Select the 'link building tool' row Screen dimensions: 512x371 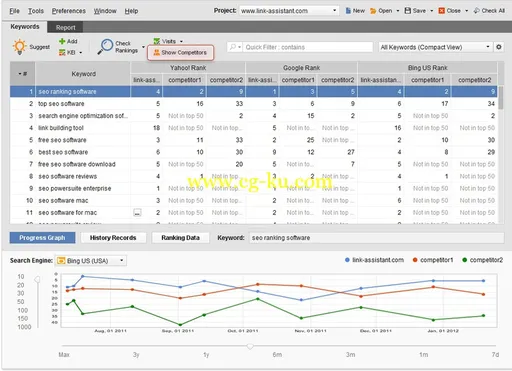coord(254,128)
